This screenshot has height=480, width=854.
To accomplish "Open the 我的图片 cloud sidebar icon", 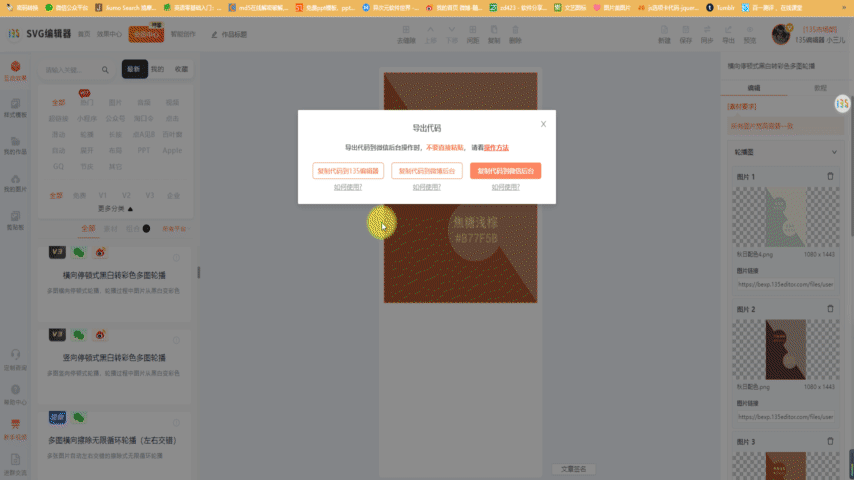I will pyautogui.click(x=15, y=183).
